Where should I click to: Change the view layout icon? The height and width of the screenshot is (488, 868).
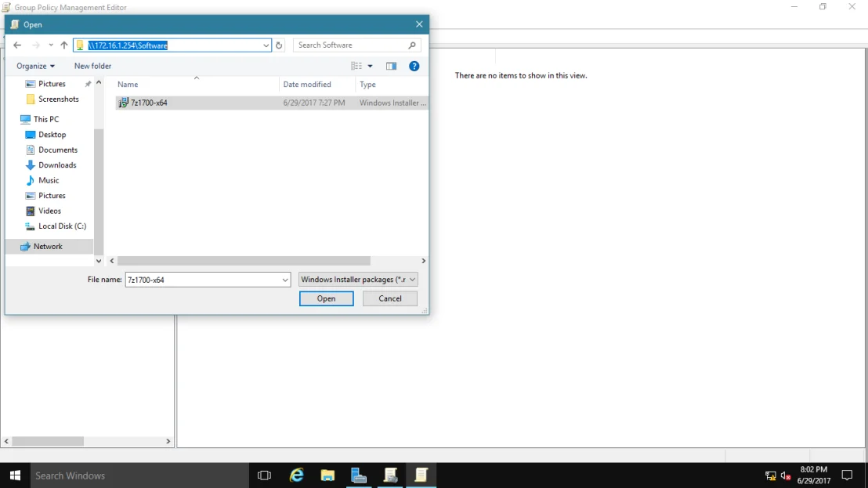point(356,66)
